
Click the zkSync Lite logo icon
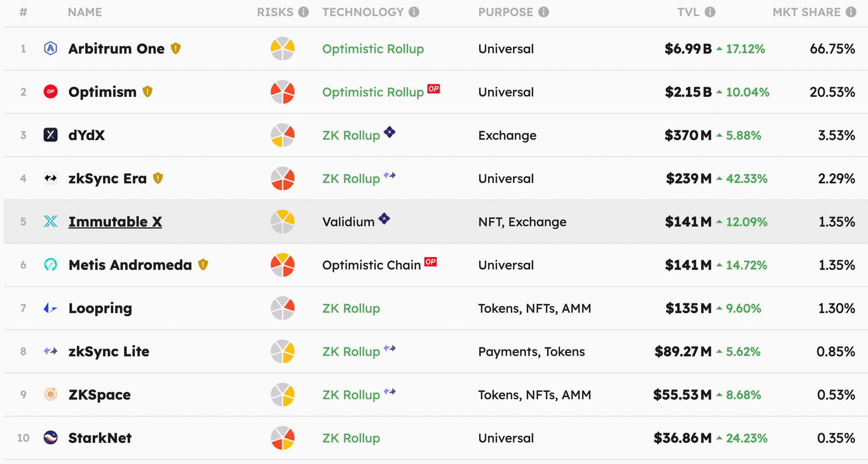pyautogui.click(x=51, y=351)
